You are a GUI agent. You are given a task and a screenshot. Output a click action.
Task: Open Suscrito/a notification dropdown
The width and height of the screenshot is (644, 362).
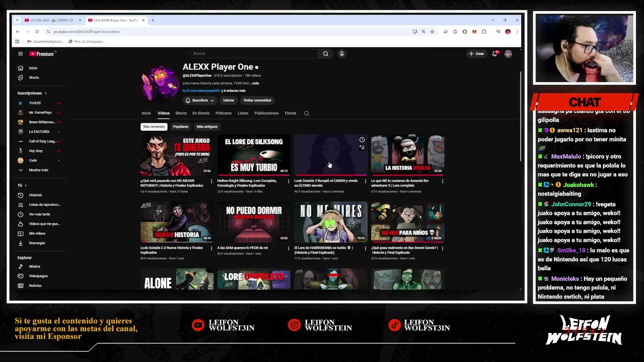199,100
